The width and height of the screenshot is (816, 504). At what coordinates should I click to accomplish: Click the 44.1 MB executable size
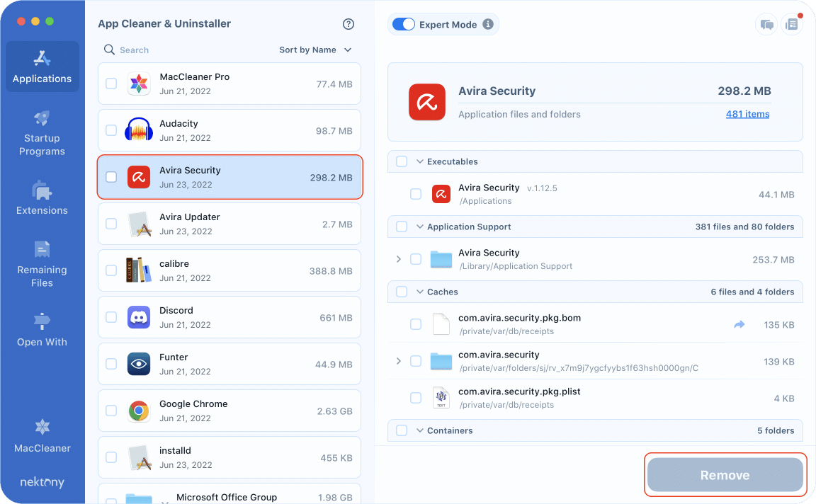tap(776, 195)
